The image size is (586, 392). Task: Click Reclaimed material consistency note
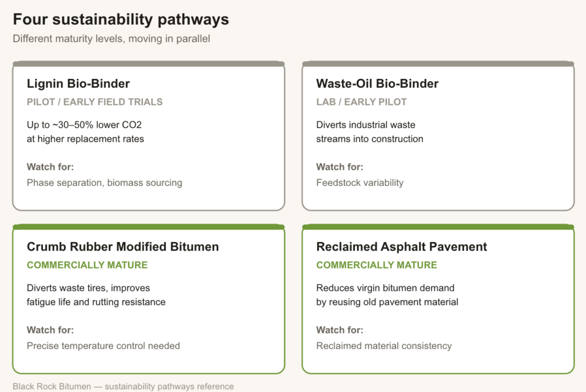coord(384,346)
